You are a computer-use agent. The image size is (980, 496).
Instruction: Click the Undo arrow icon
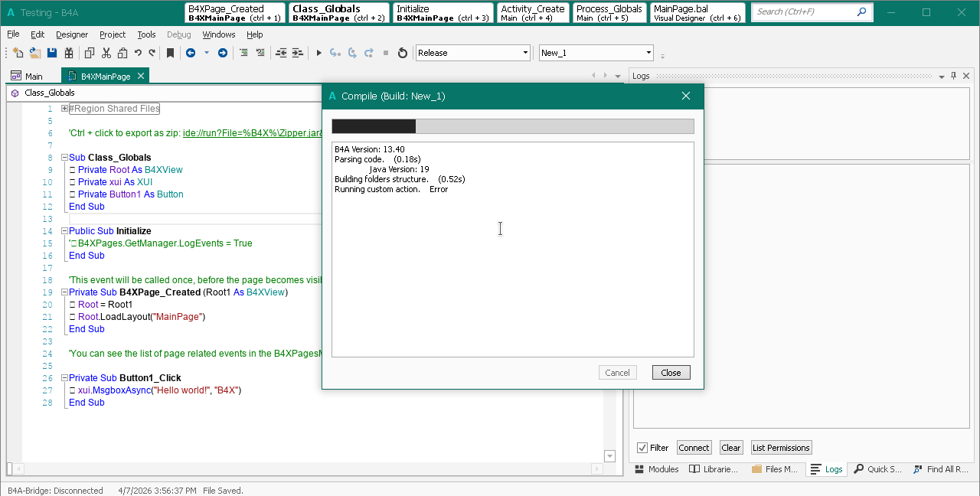pyautogui.click(x=138, y=53)
